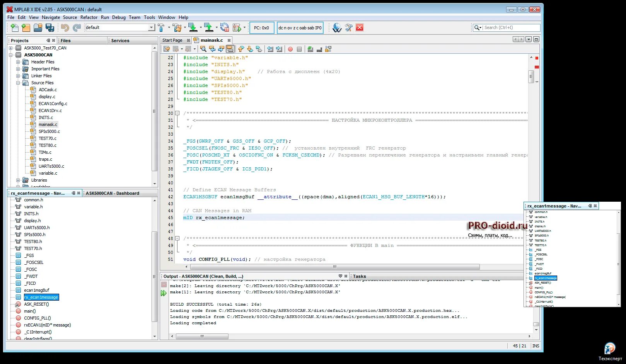
Task: Select rxECAN1(mID* message) in the Navigator
Action: (x=47, y=325)
